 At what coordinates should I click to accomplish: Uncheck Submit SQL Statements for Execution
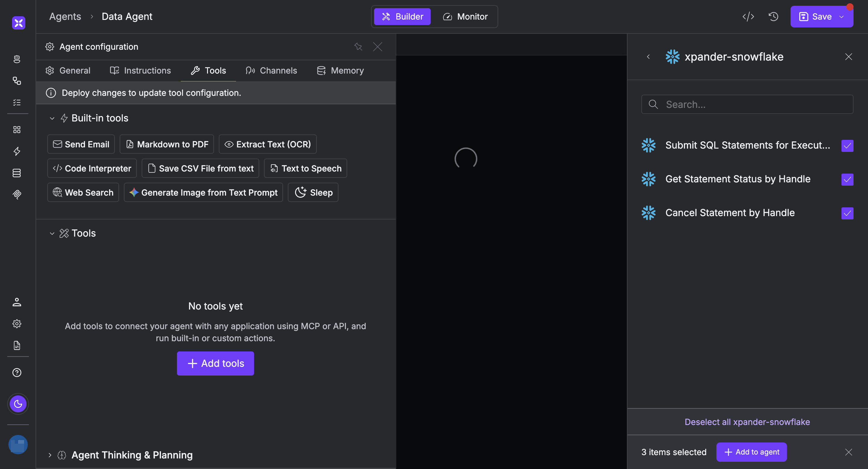[x=847, y=146]
